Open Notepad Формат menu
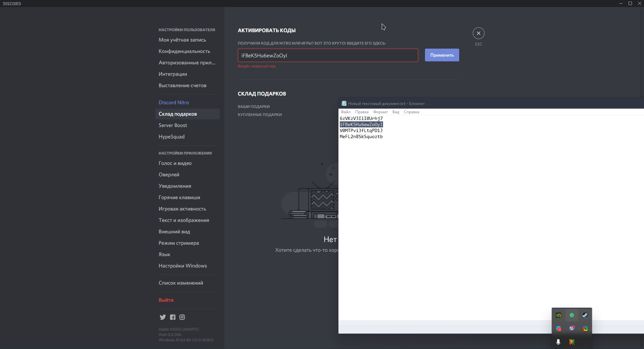644x349 pixels. point(380,112)
